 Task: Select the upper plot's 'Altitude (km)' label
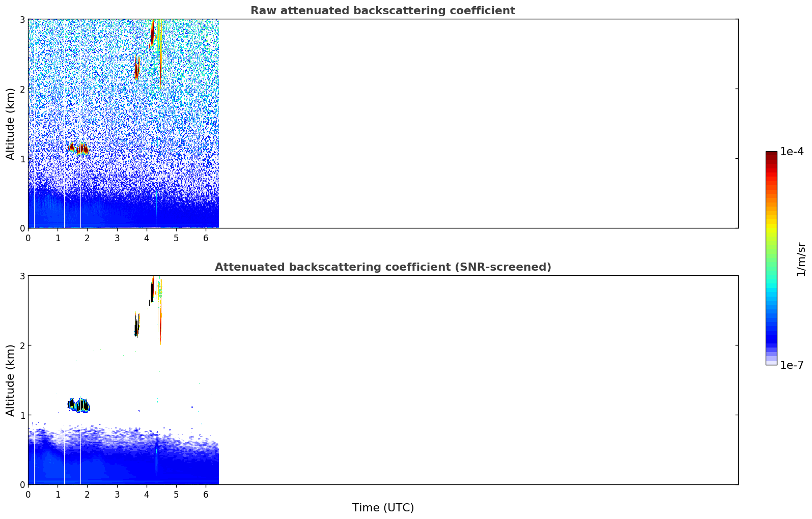[x=11, y=124]
